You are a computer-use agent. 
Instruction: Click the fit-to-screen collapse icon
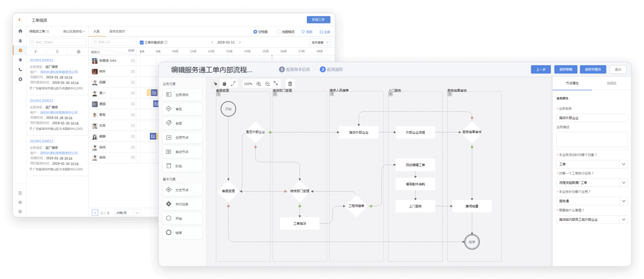pyautogui.click(x=276, y=83)
